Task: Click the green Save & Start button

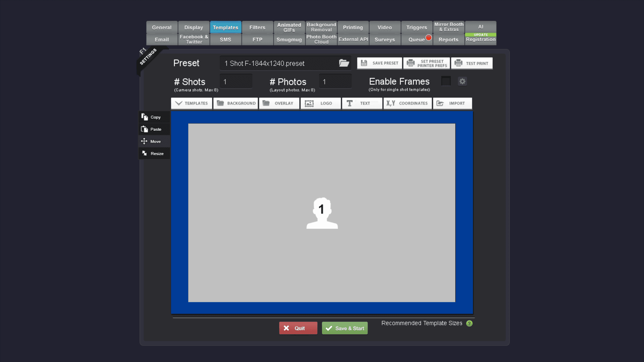Action: pyautogui.click(x=345, y=328)
